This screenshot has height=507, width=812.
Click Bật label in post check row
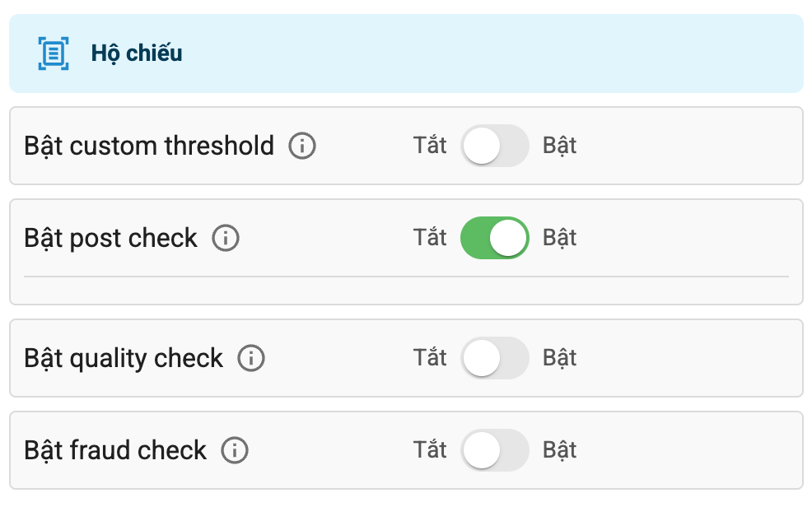click(559, 239)
